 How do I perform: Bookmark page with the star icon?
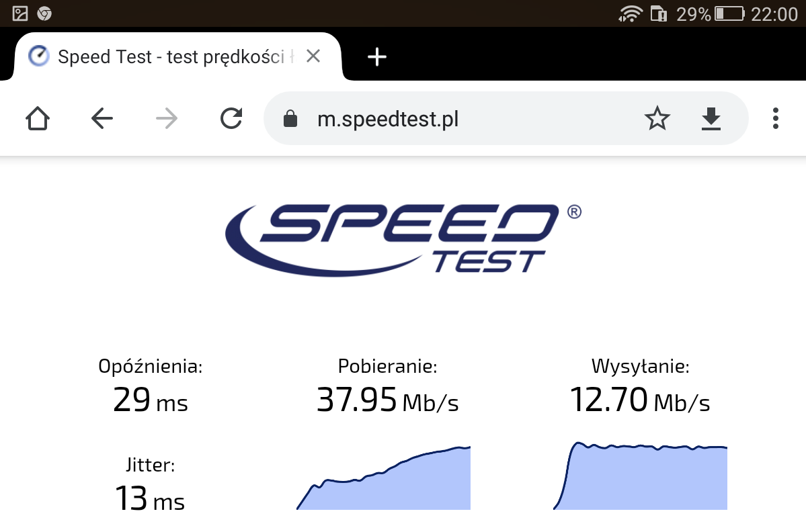click(x=657, y=119)
